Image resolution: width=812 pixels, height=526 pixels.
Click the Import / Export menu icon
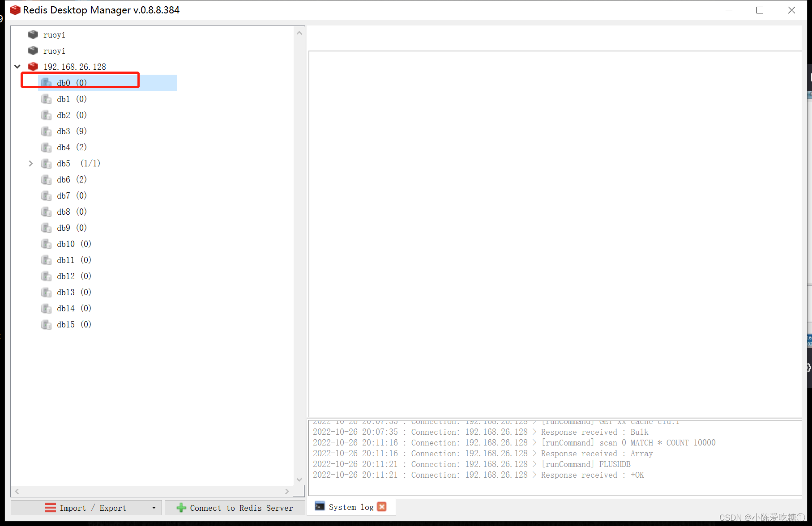coord(51,508)
